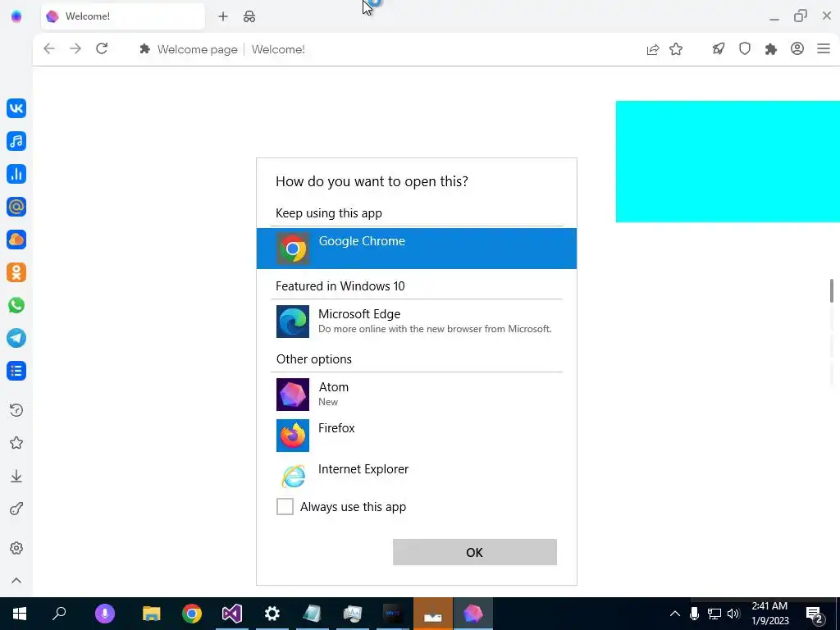Open VK from the browser sidebar

(x=16, y=108)
